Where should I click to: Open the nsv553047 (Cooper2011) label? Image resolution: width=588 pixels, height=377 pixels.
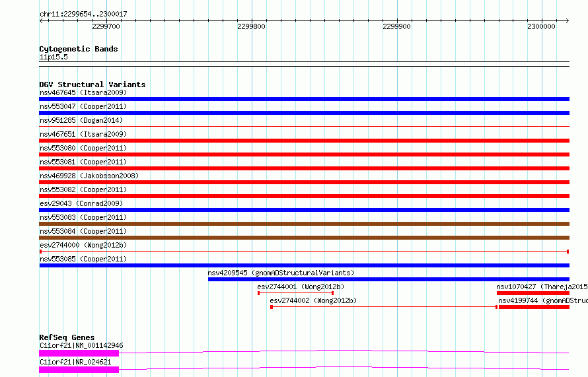coord(83,106)
